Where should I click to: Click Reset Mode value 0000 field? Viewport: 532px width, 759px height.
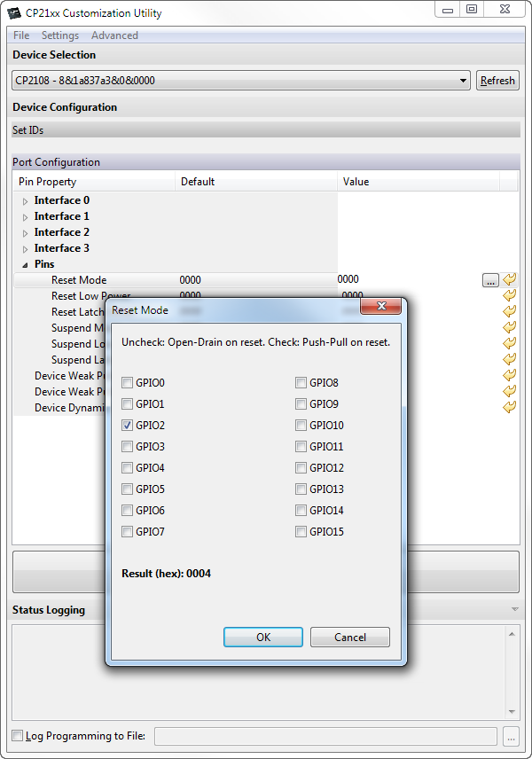[x=409, y=279]
